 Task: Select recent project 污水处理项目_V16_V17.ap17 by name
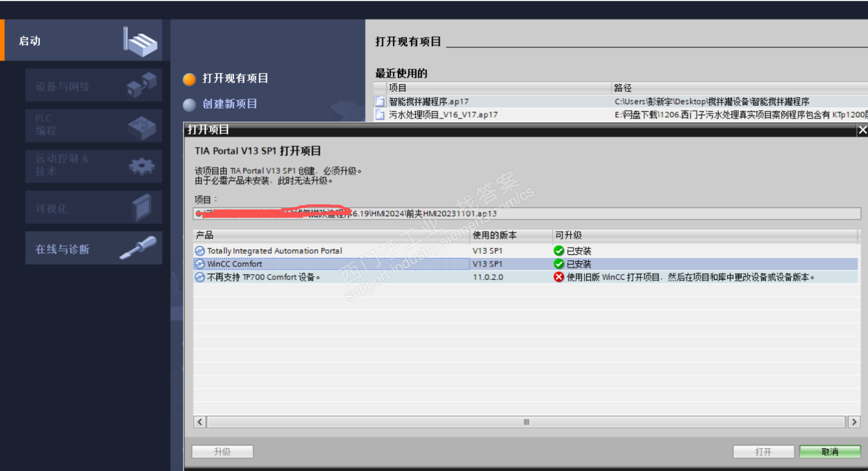coord(443,115)
